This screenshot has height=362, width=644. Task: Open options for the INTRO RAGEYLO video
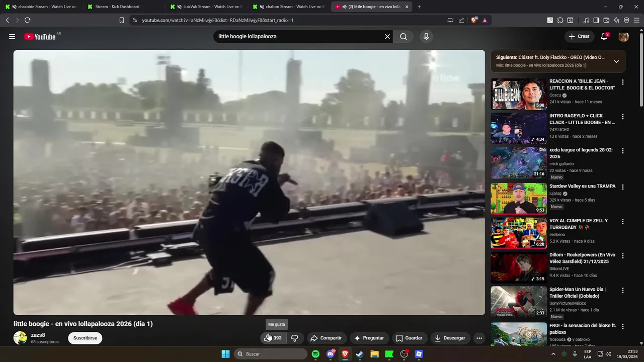[623, 117]
